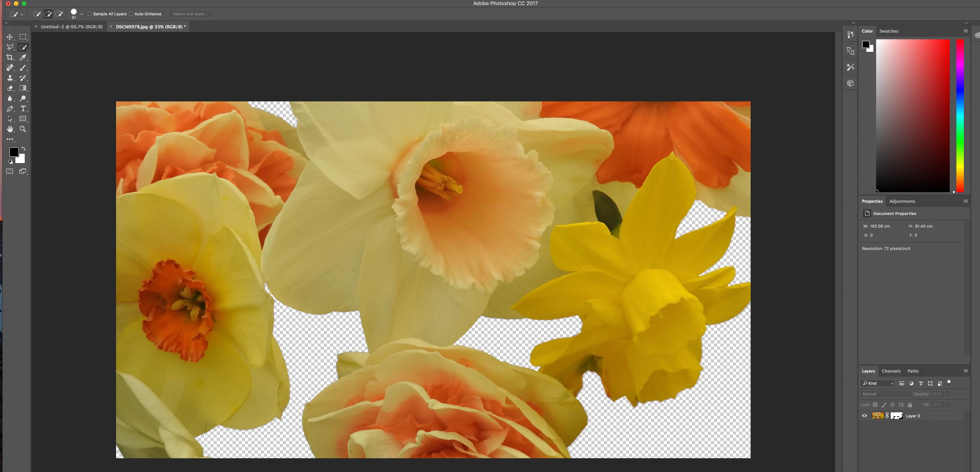
Task: Enable Sample All Layers checkbox
Action: point(90,14)
